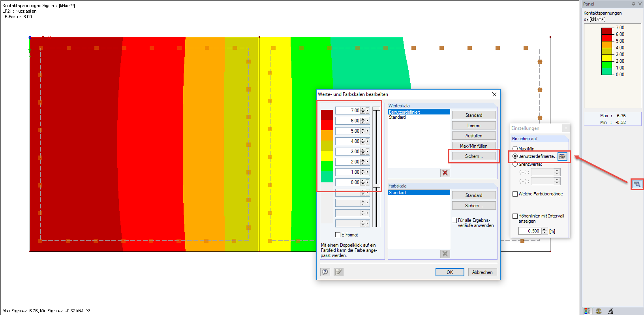This screenshot has height=315, width=644.
Task: Click Sichern under Farbskala
Action: pyautogui.click(x=474, y=206)
